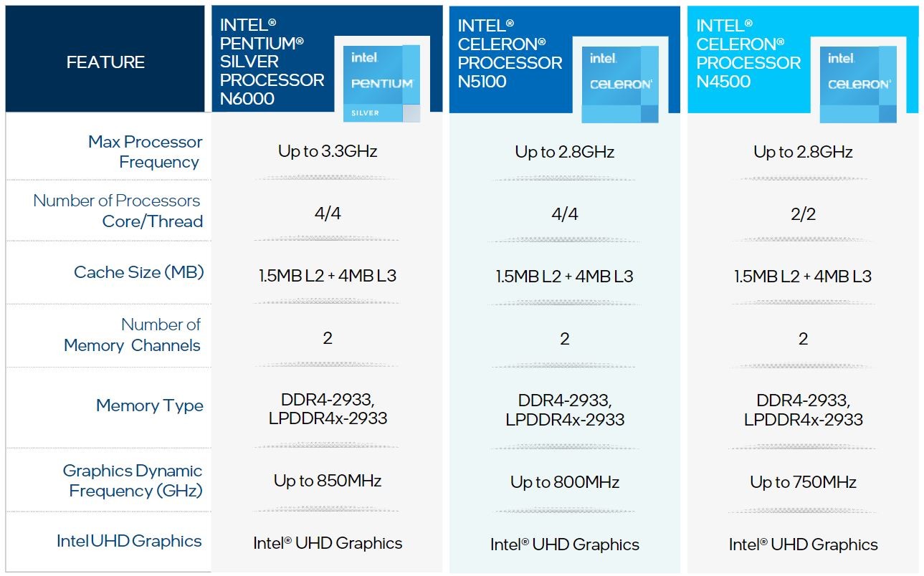Click N5100's Up to 2.8GHz value
Viewport: 924px width, 576px height.
565,152
